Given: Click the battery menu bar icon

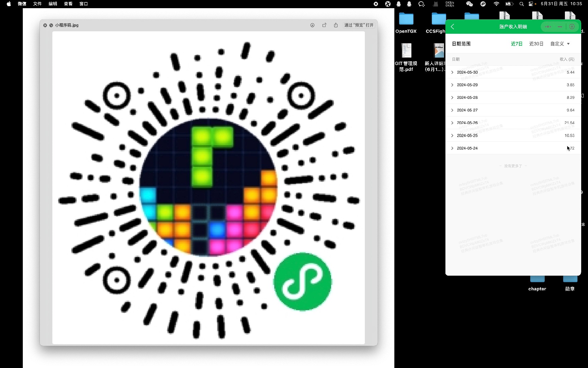Looking at the screenshot, I should click(x=509, y=4).
